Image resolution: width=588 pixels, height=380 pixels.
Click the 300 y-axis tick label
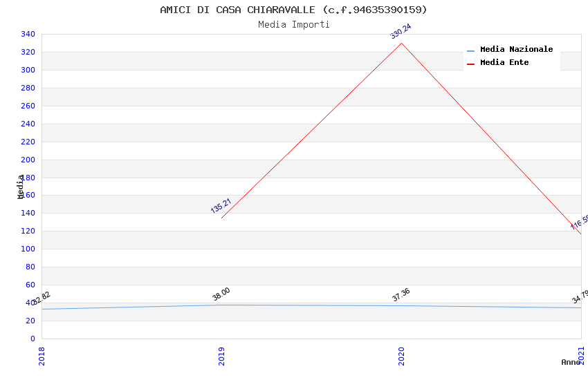[28, 70]
